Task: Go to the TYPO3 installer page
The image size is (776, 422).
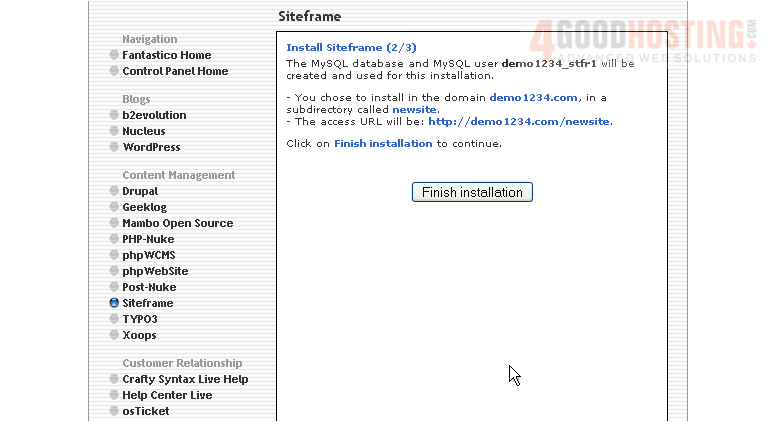Action: tap(140, 319)
